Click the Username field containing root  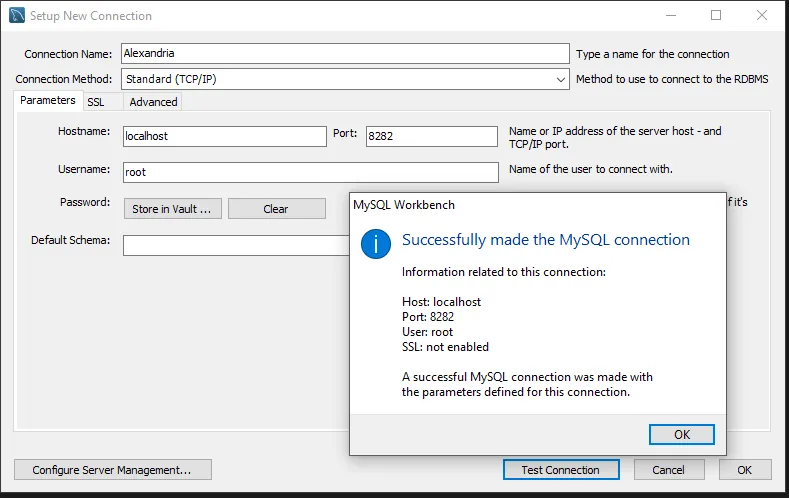click(311, 172)
